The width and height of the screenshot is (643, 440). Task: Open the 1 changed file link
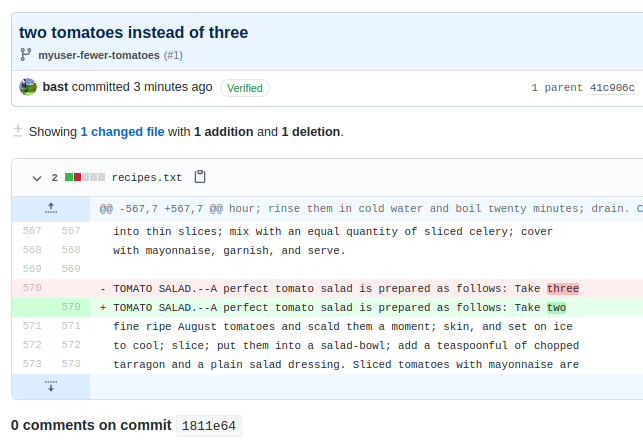(122, 131)
